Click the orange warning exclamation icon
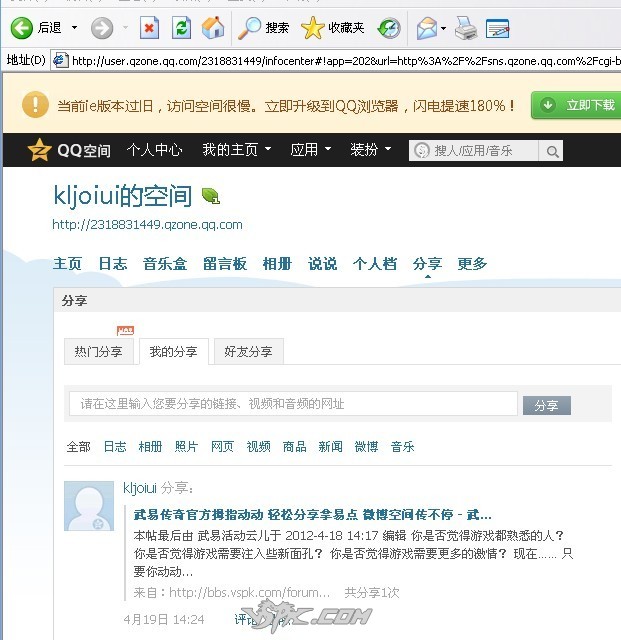621x640 pixels. 35,104
